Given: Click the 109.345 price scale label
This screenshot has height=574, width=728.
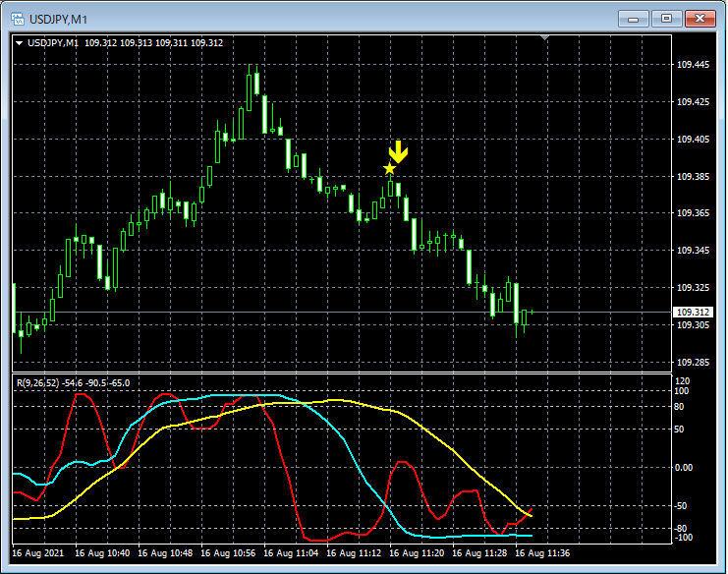Looking at the screenshot, I should coord(693,251).
